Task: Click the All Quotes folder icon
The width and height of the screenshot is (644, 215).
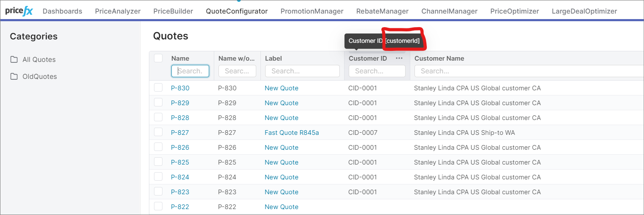Action: (x=14, y=59)
